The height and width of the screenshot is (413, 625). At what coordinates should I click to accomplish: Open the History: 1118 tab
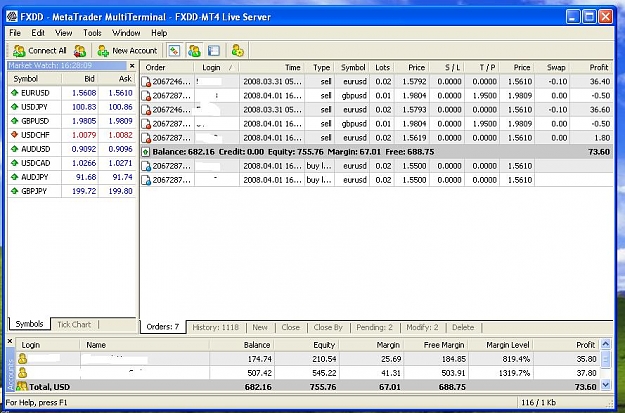(216, 328)
